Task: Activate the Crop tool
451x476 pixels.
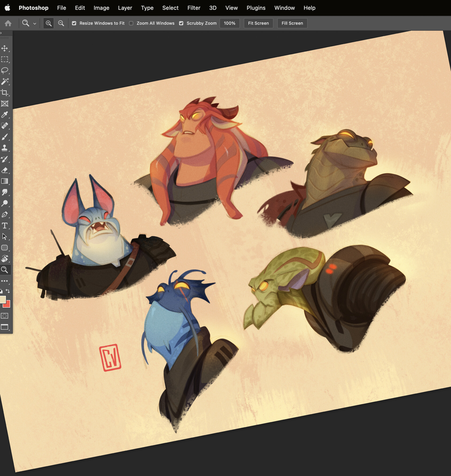Action: click(x=5, y=92)
